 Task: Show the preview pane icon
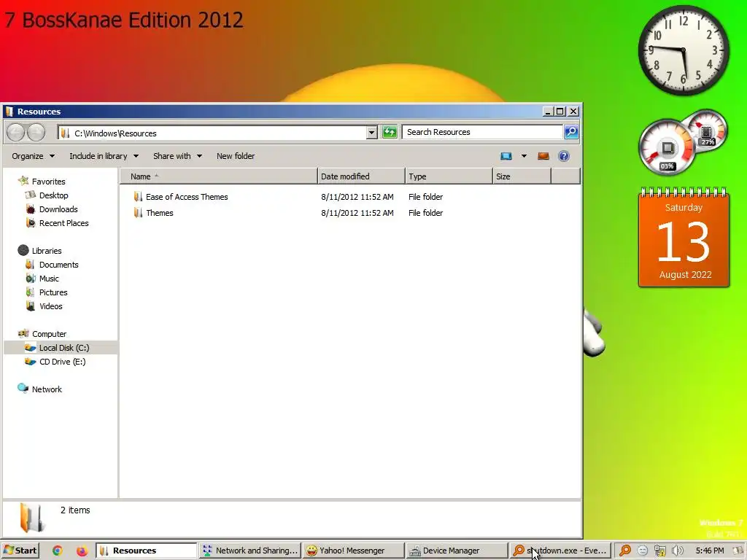pos(543,156)
